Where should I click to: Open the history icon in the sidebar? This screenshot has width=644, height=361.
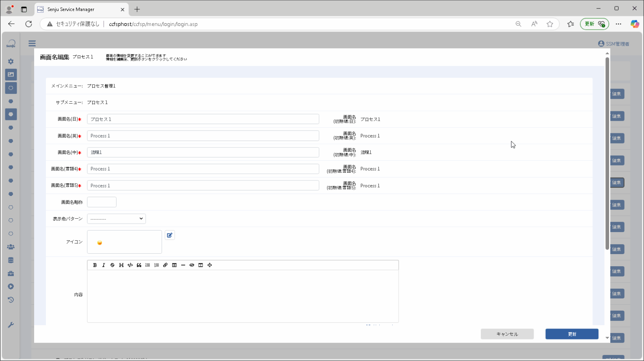click(11, 300)
